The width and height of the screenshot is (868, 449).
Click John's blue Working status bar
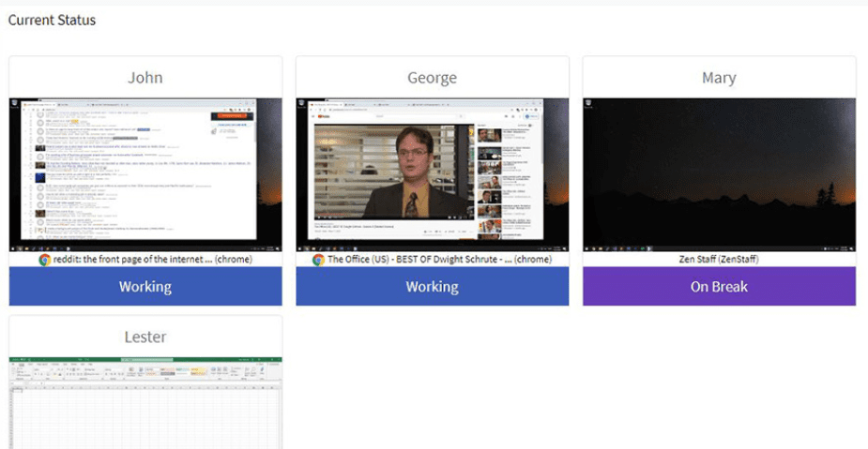[145, 287]
